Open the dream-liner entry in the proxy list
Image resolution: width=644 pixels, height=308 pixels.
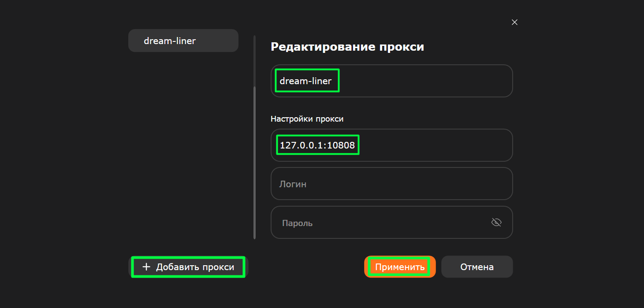pyautogui.click(x=183, y=40)
